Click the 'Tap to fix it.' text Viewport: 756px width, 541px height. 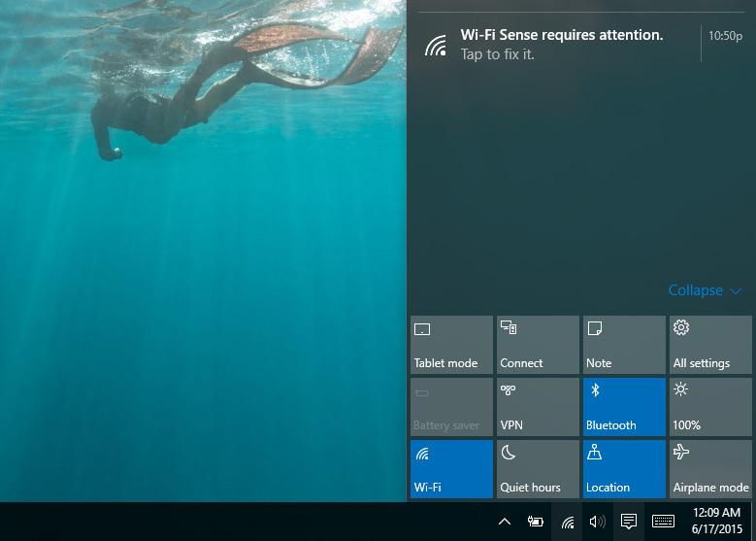[497, 54]
